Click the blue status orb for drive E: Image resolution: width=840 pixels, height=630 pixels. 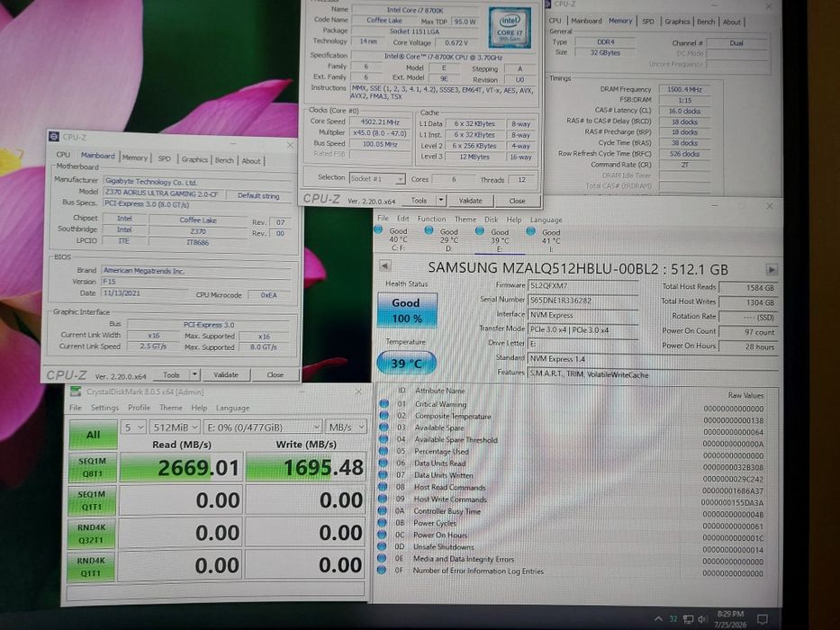pos(480,231)
